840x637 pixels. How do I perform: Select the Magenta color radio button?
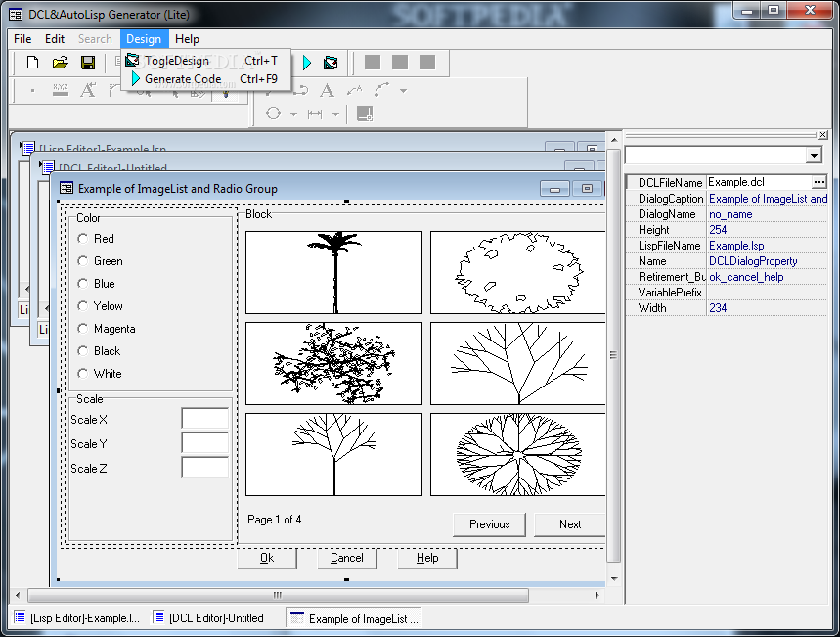click(x=82, y=328)
